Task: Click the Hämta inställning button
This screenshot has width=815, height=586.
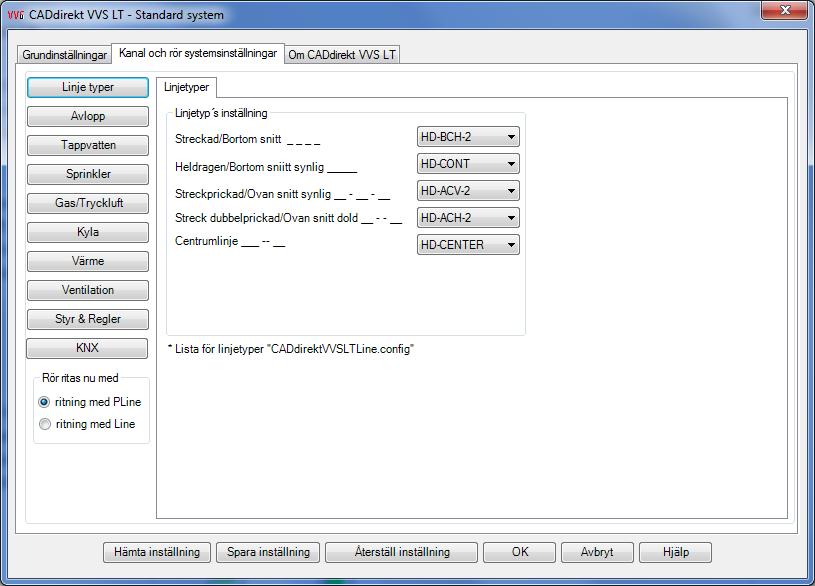Action: click(x=157, y=552)
